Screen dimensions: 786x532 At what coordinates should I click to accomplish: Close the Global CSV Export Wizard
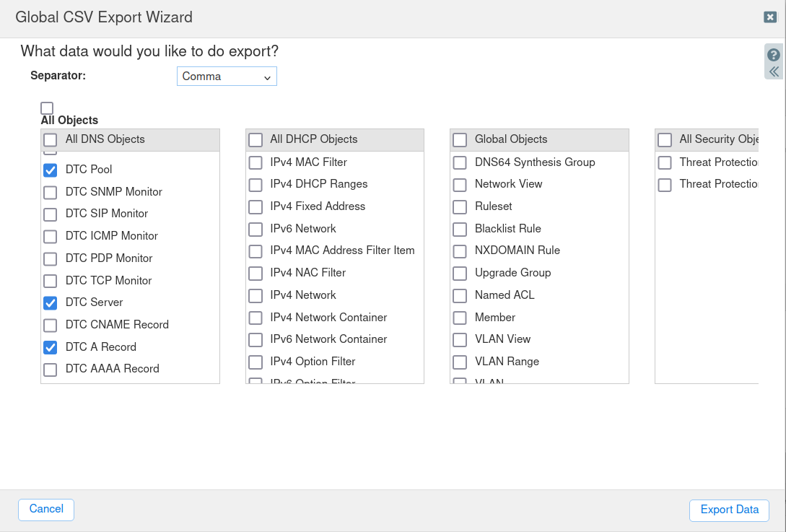pyautogui.click(x=770, y=17)
